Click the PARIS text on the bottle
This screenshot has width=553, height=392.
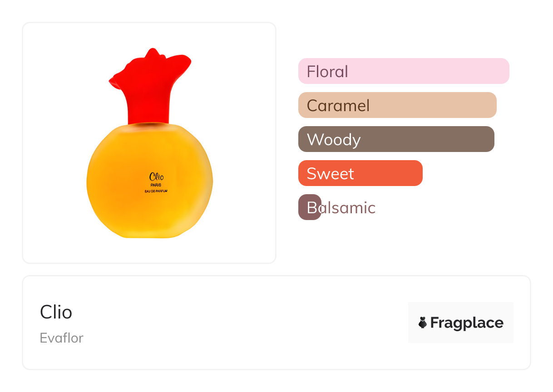[x=156, y=185]
